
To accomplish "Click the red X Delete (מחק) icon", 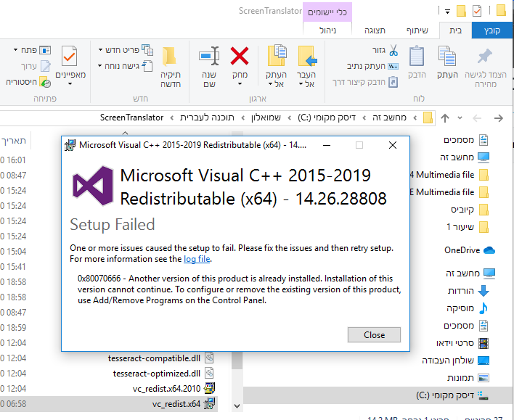I will click(240, 56).
